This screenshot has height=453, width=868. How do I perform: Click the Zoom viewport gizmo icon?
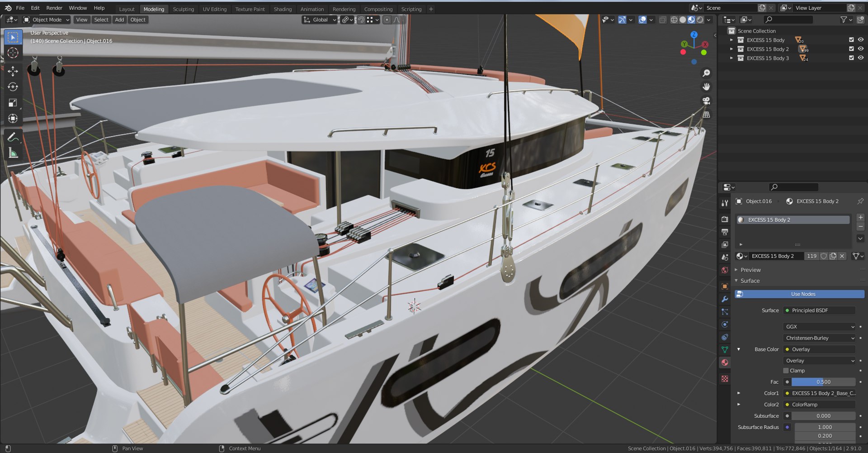pos(706,73)
